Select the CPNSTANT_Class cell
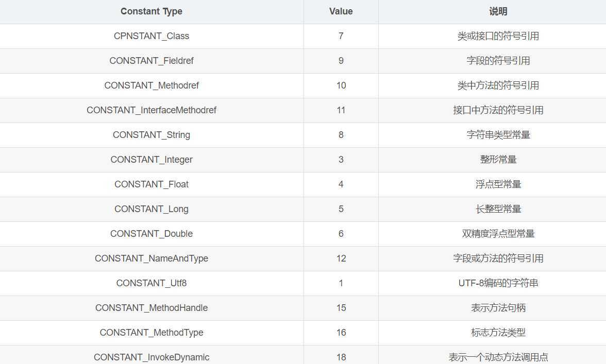 pos(151,36)
